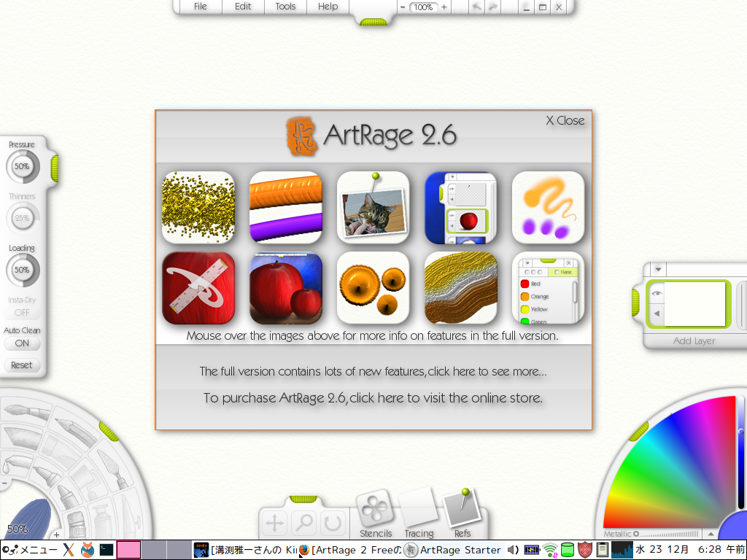This screenshot has width=747, height=560.
Task: Click the gold glitter feature thumbnail
Action: pyautogui.click(x=198, y=208)
